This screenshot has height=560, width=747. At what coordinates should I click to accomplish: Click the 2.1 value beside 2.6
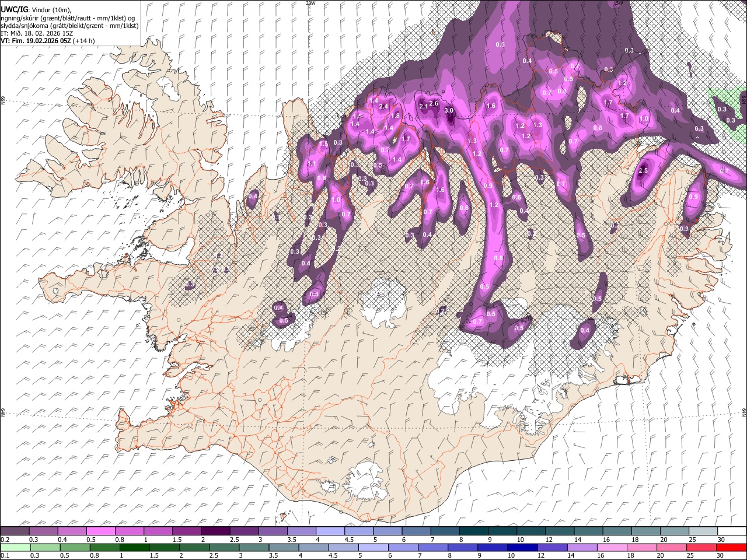point(424,106)
